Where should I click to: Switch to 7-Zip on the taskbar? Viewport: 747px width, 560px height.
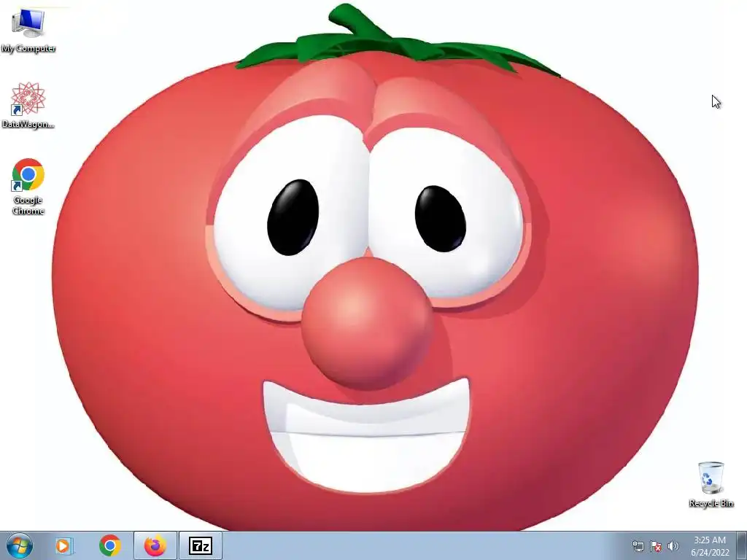coord(200,545)
